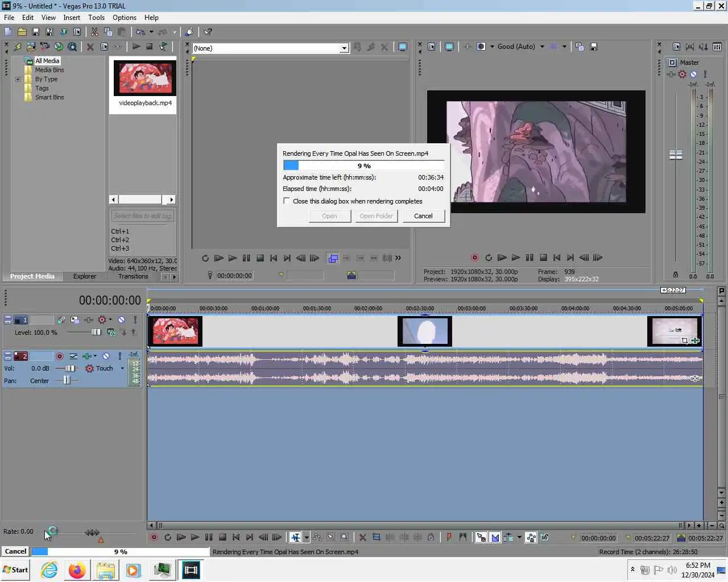Click the Event Pan/Crop icon on last clip

click(685, 340)
